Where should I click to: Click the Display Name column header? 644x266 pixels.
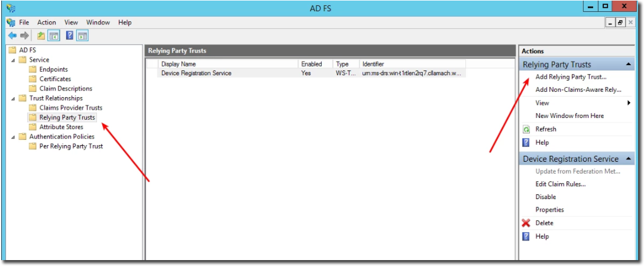pyautogui.click(x=228, y=64)
